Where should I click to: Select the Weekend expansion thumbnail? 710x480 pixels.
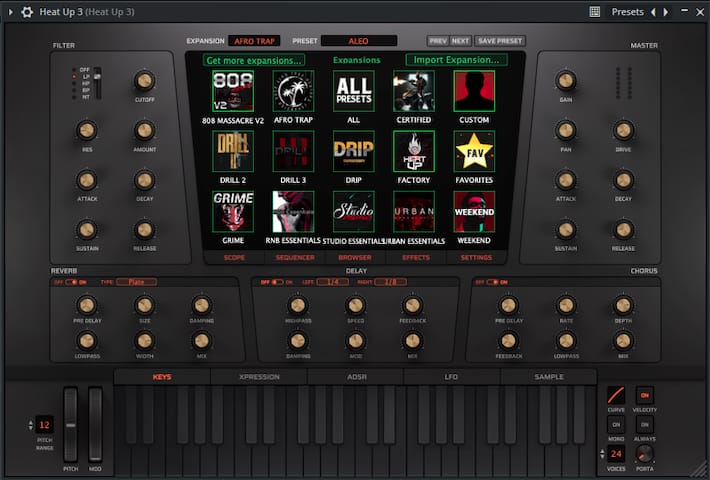pyautogui.click(x=474, y=211)
